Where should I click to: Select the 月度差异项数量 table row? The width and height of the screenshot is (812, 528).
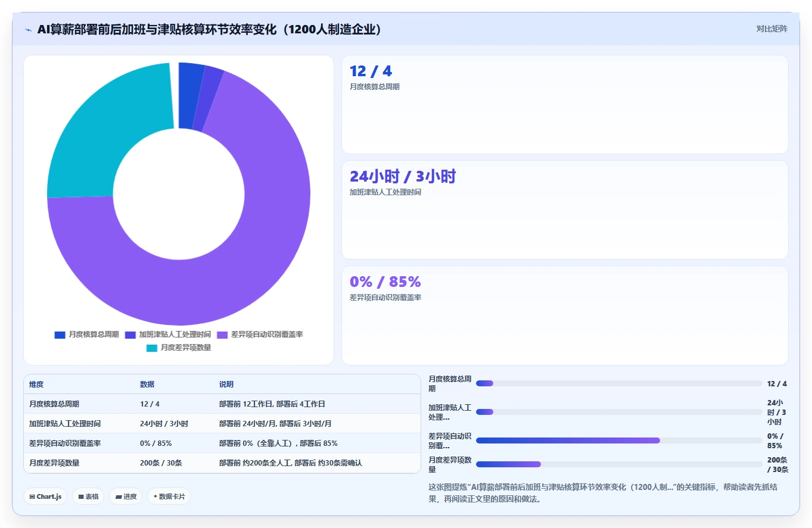click(x=222, y=463)
